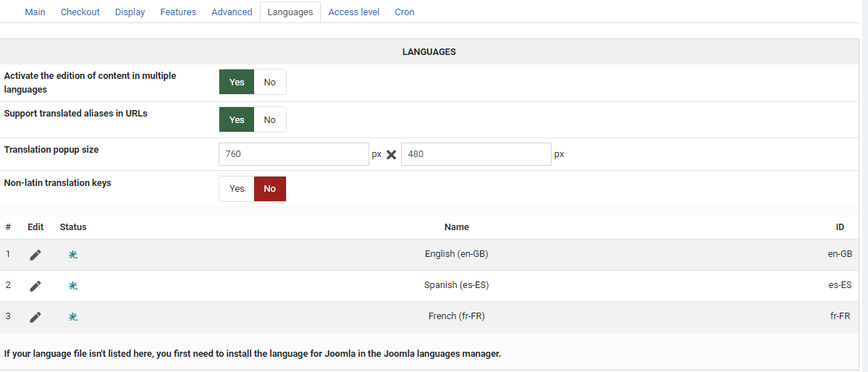Go to the Display tab

click(130, 12)
